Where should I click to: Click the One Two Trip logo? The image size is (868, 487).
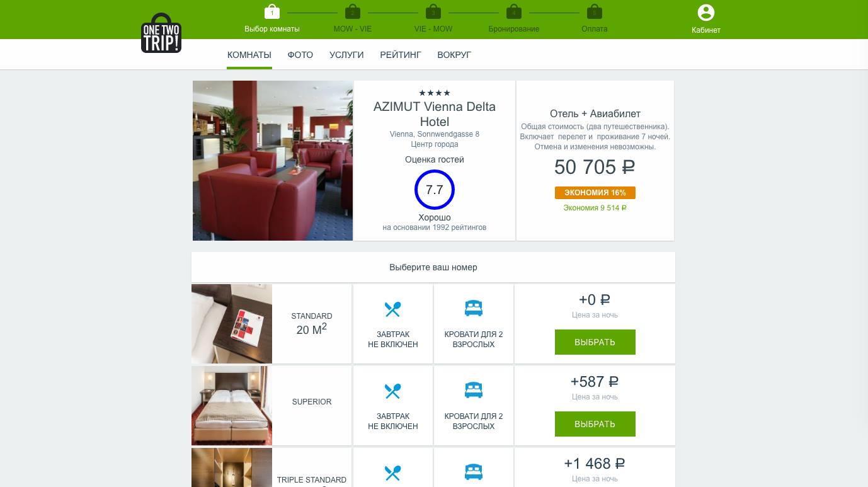[161, 33]
